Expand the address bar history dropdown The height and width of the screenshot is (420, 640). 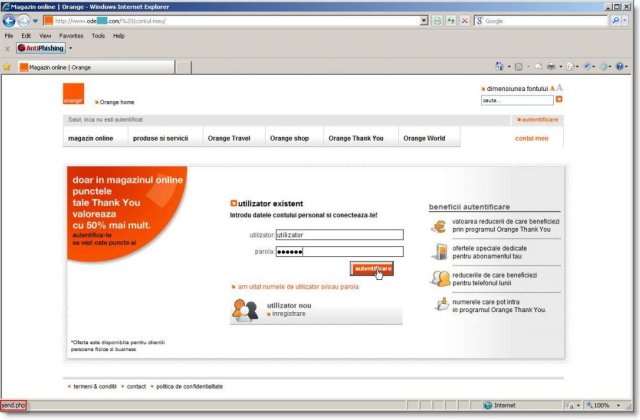(424, 21)
